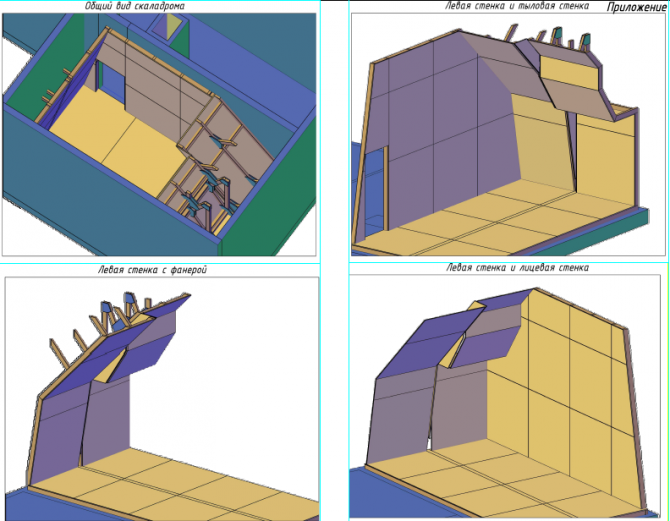670x521 pixels.
Task: Open the left wall with plywood drawing
Action: (x=160, y=400)
